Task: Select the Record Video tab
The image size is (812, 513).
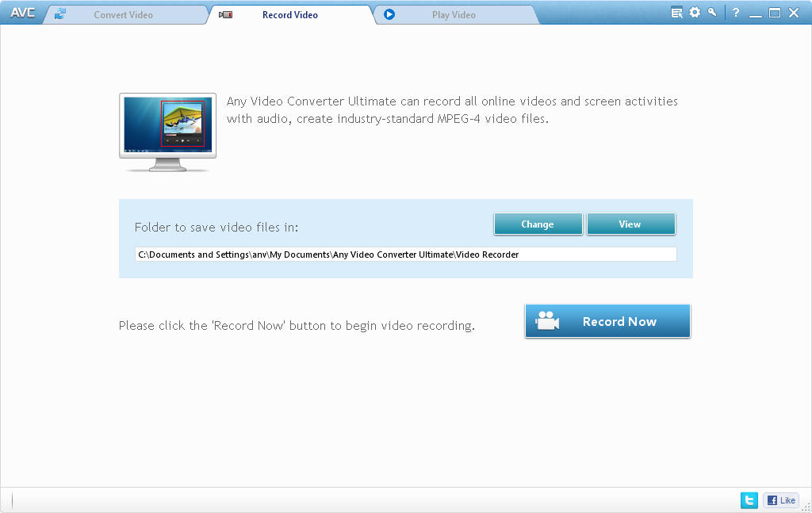Action: [290, 14]
